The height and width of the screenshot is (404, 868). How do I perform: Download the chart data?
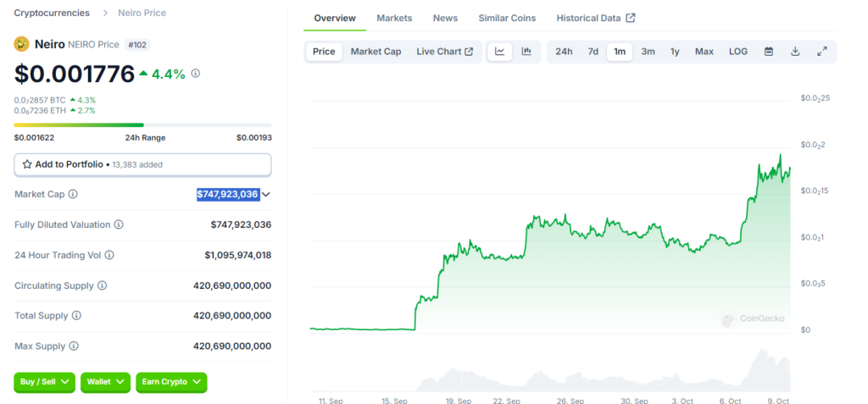pyautogui.click(x=795, y=52)
